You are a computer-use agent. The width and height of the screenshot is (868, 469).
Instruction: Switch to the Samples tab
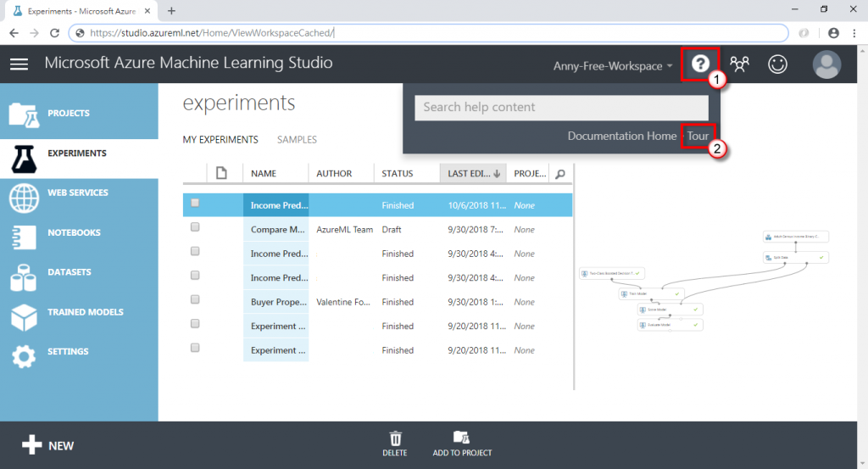click(297, 140)
